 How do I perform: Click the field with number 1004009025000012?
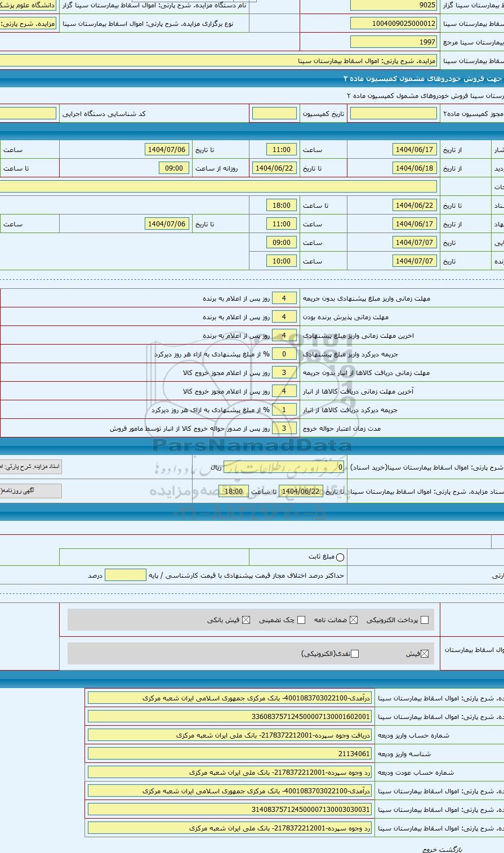click(x=393, y=24)
